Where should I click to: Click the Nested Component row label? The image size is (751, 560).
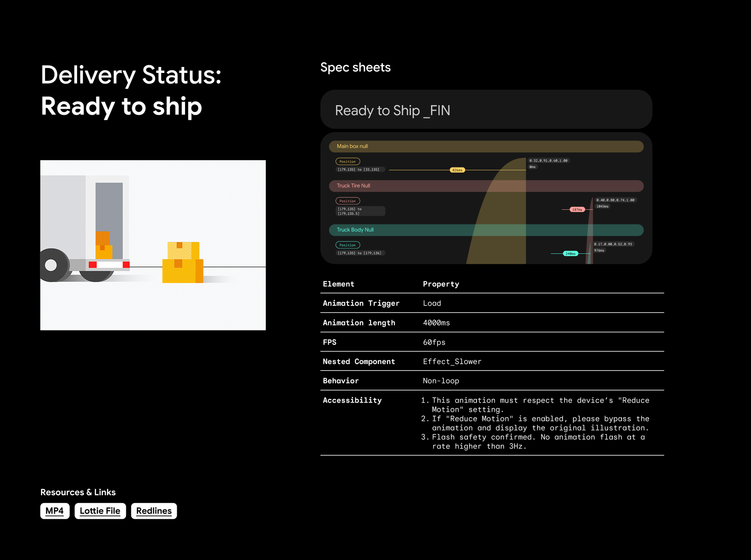coord(359,362)
